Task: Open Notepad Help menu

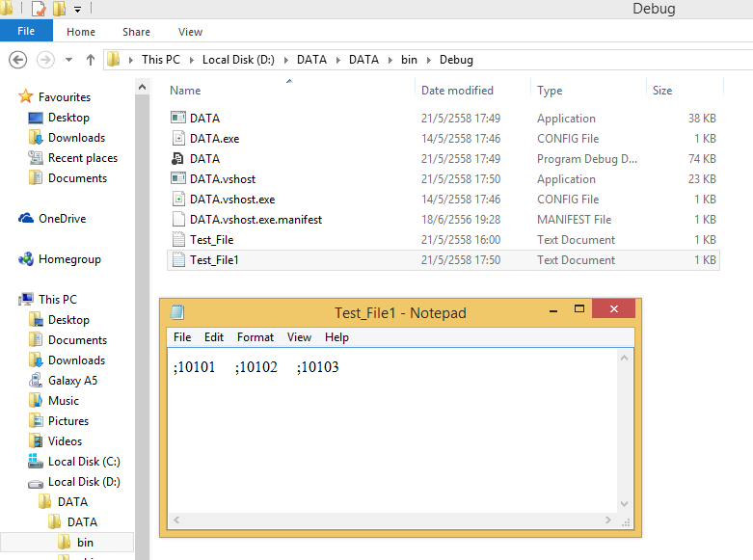Action: pos(336,337)
